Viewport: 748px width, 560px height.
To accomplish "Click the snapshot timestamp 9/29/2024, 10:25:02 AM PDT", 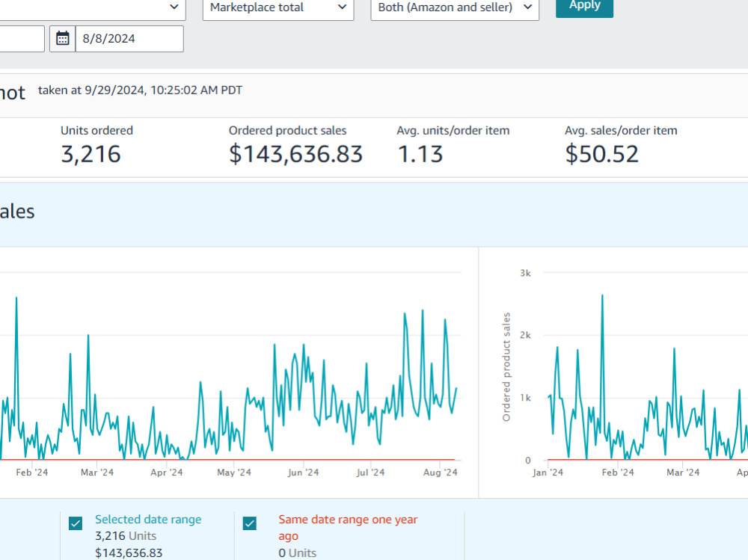I will click(163, 90).
